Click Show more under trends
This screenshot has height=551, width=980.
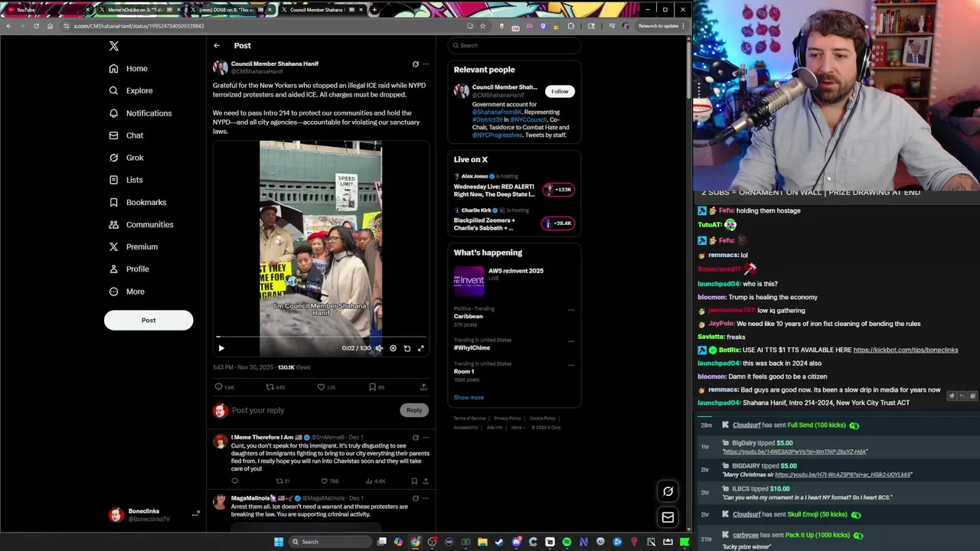coord(469,398)
